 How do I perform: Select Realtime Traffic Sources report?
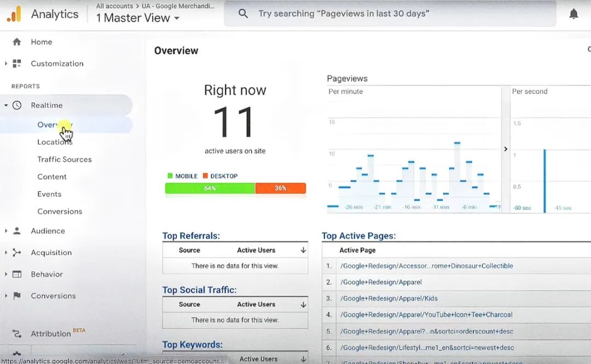[65, 159]
